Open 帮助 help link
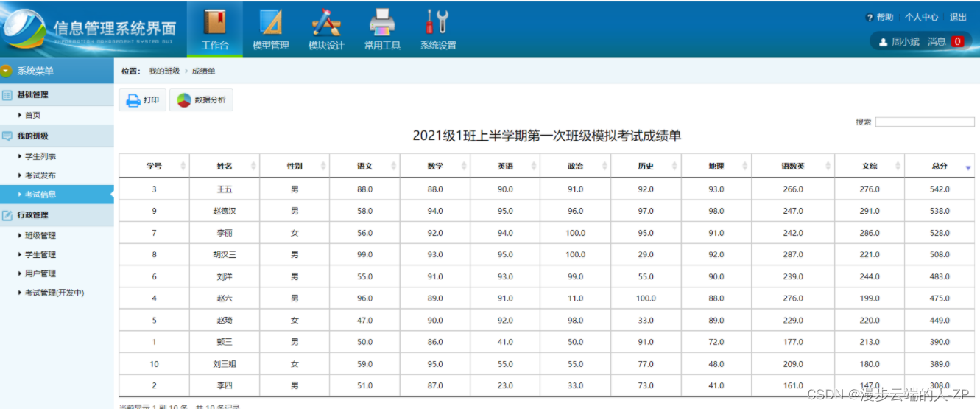The image size is (980, 409). point(885,18)
